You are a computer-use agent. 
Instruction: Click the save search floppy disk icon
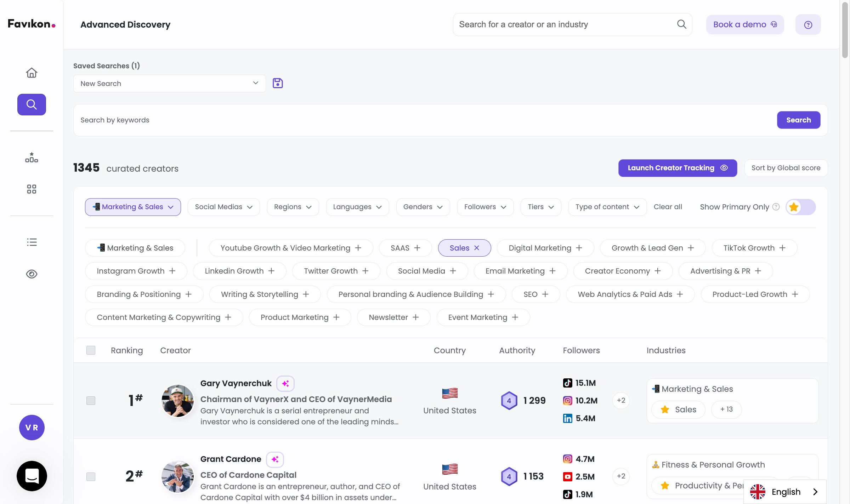click(x=277, y=83)
